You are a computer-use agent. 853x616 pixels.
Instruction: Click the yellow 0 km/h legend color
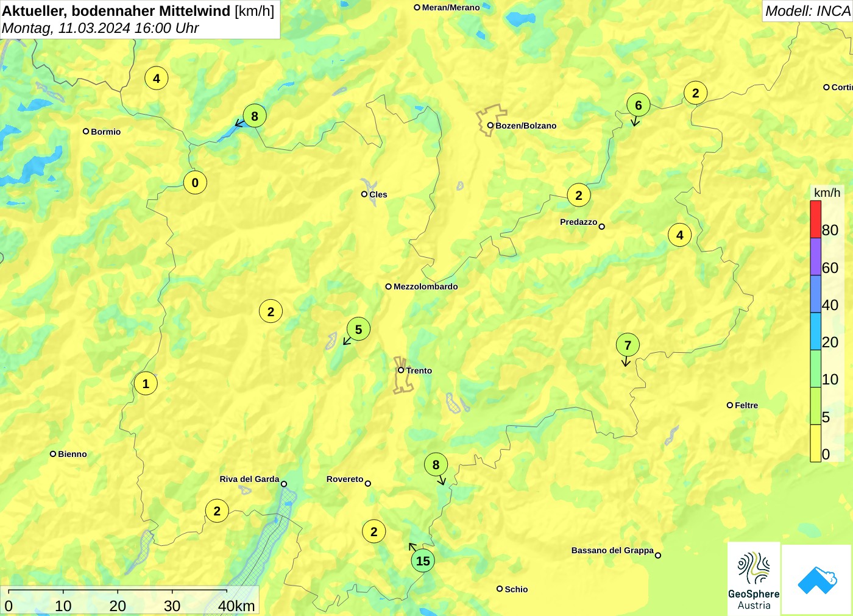(816, 443)
